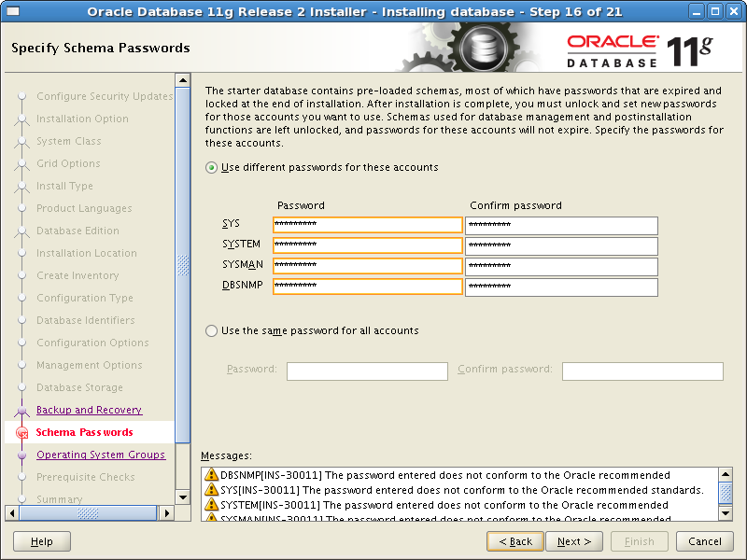
Task: Click the Grid Options step
Action: [68, 163]
